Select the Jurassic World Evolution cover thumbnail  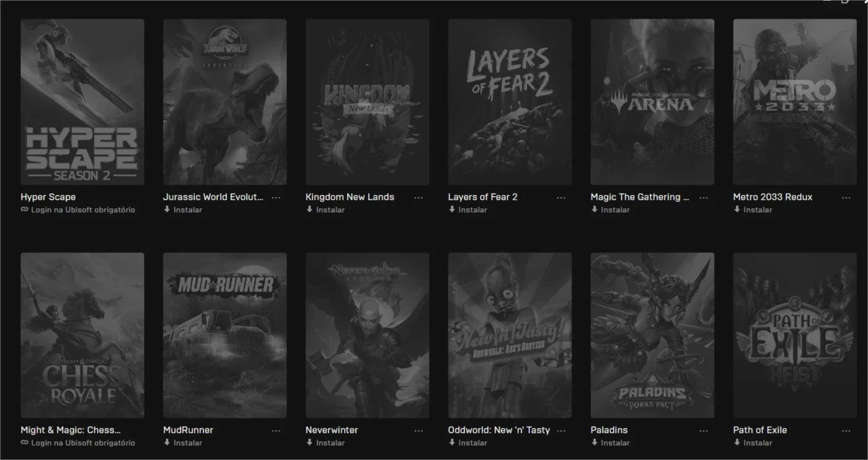click(x=225, y=102)
